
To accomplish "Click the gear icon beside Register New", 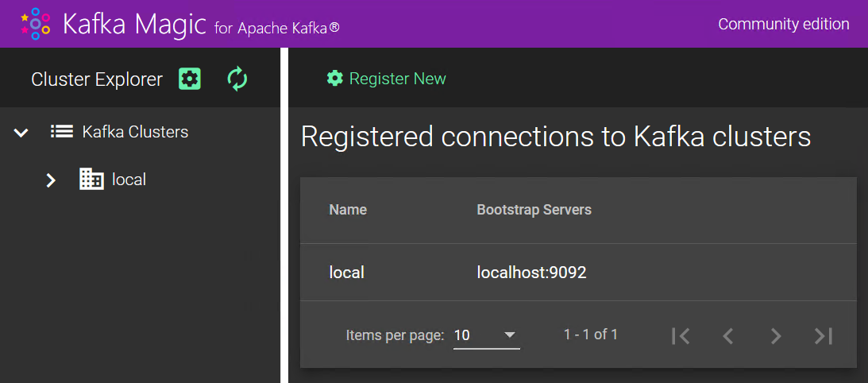I will (x=335, y=78).
